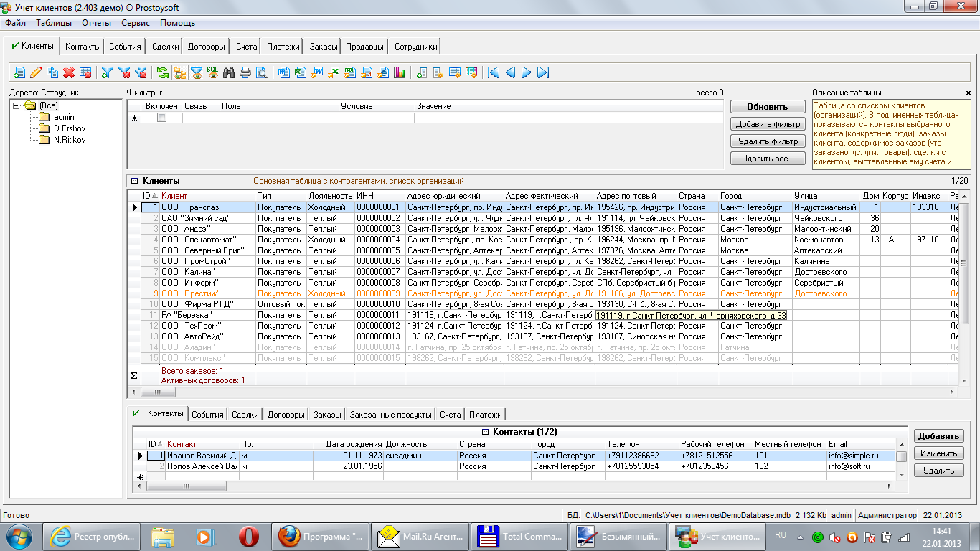
Task: Click the pencil edit record icon
Action: coord(35,72)
